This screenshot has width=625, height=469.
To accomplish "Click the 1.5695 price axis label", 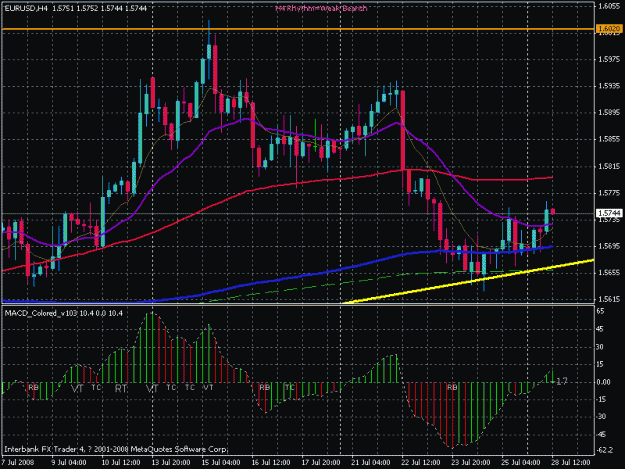I will [609, 246].
